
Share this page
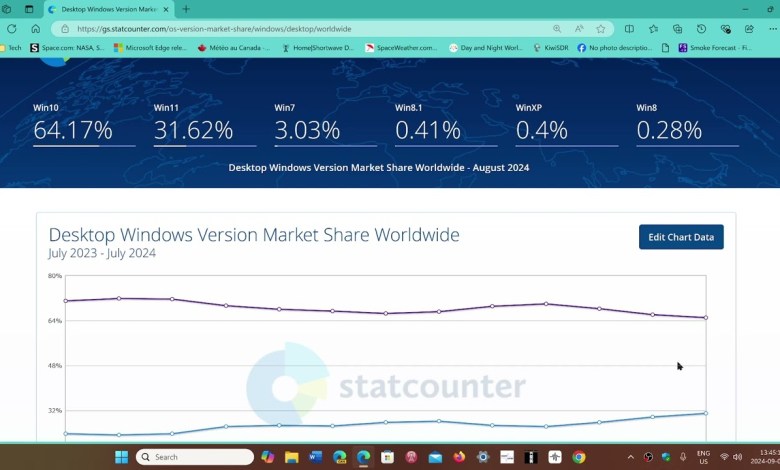click(x=749, y=29)
